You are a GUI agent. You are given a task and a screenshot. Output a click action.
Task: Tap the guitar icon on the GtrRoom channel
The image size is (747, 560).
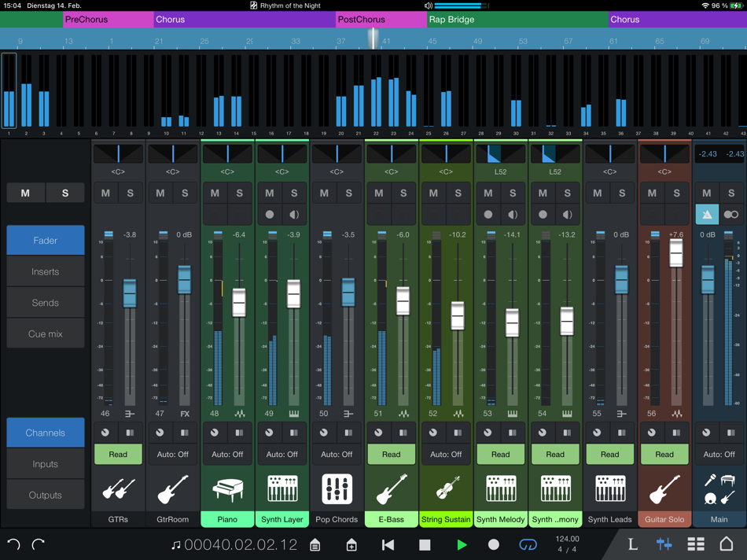click(172, 488)
